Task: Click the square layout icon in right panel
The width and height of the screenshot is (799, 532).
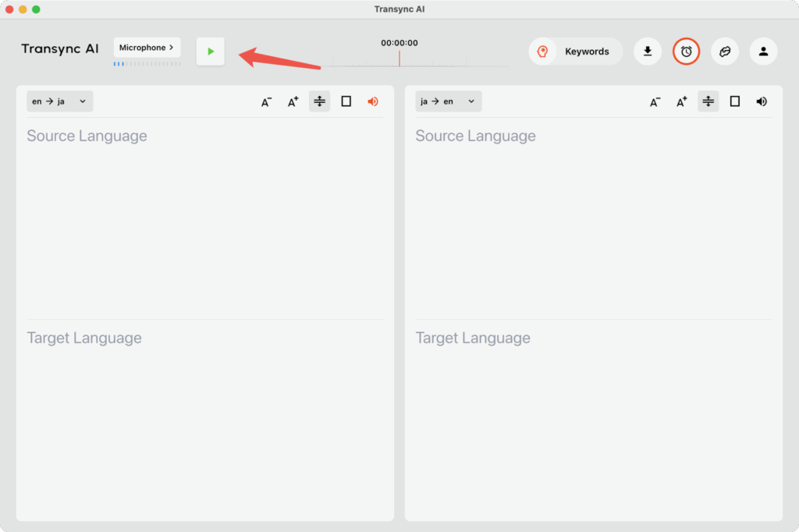Action: pos(735,101)
